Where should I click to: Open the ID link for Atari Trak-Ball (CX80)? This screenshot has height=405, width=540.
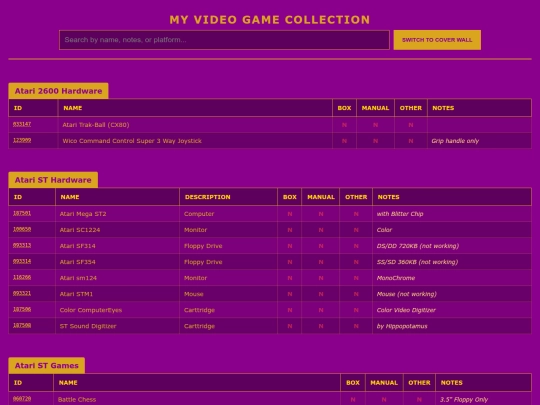coord(22,124)
